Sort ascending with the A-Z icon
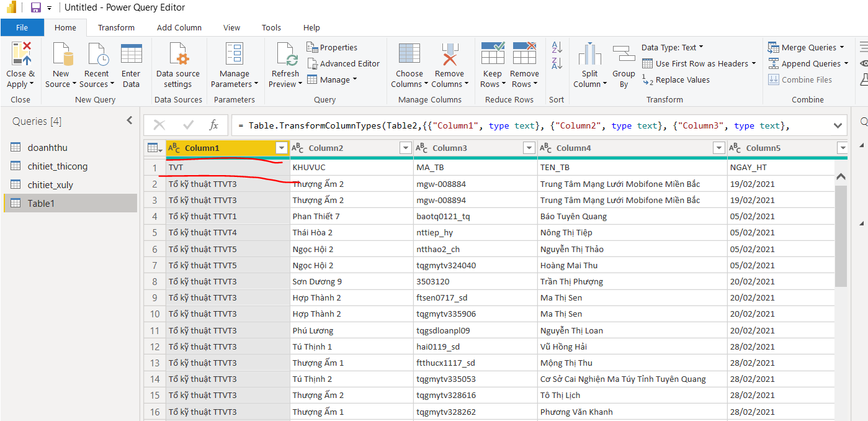 (x=557, y=47)
